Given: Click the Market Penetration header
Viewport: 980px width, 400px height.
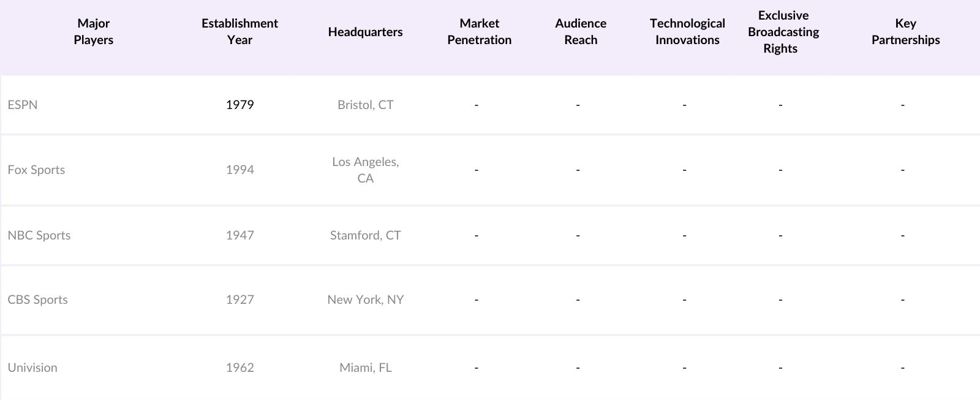Looking at the screenshot, I should [x=479, y=32].
